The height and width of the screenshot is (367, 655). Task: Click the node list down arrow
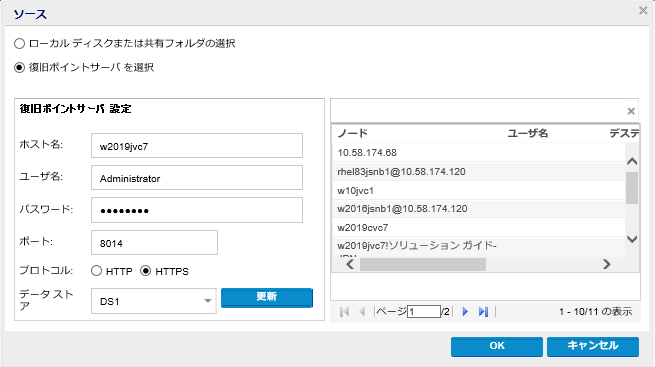(x=632, y=239)
